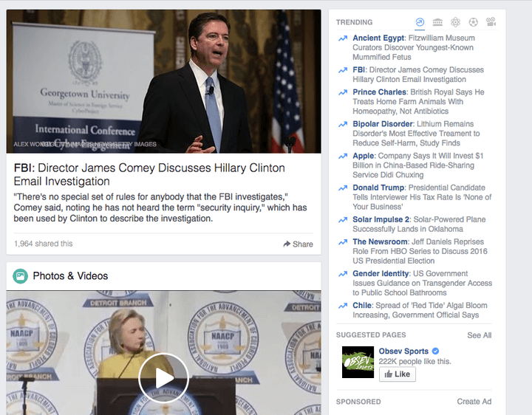Click the SUGGESTED PAGES heading

371,335
